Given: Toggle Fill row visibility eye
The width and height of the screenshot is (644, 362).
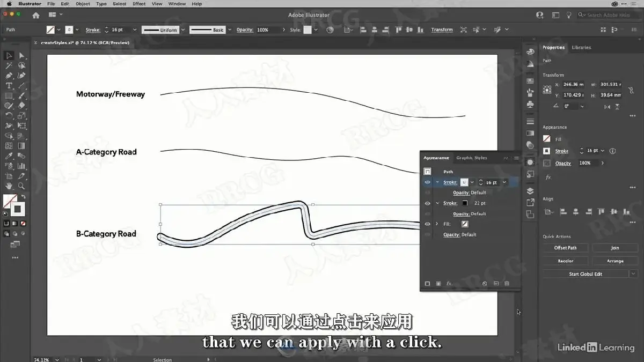Looking at the screenshot, I should click(x=428, y=224).
